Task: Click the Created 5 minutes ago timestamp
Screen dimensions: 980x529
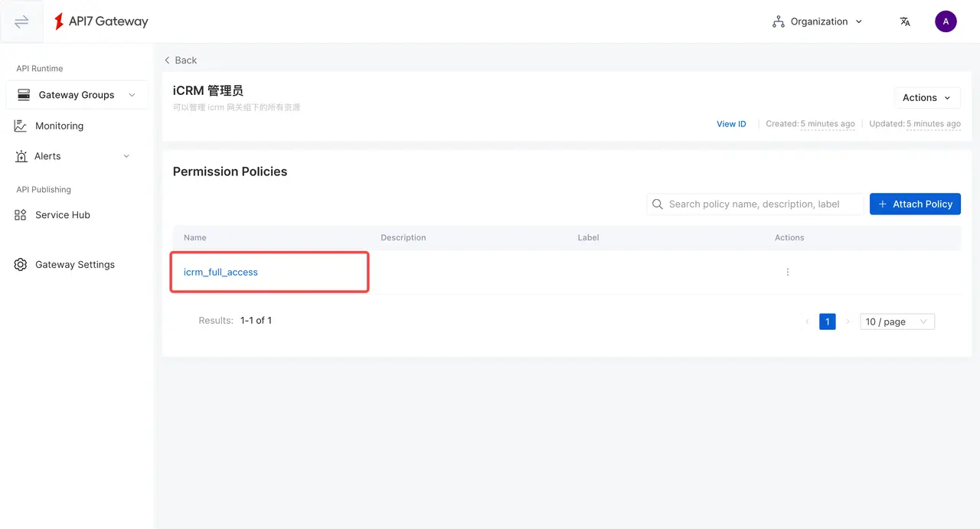Action: click(828, 124)
